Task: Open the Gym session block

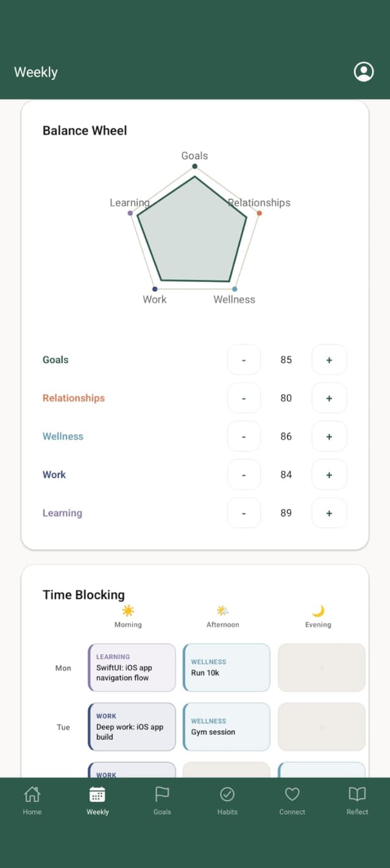Action: [x=227, y=727]
